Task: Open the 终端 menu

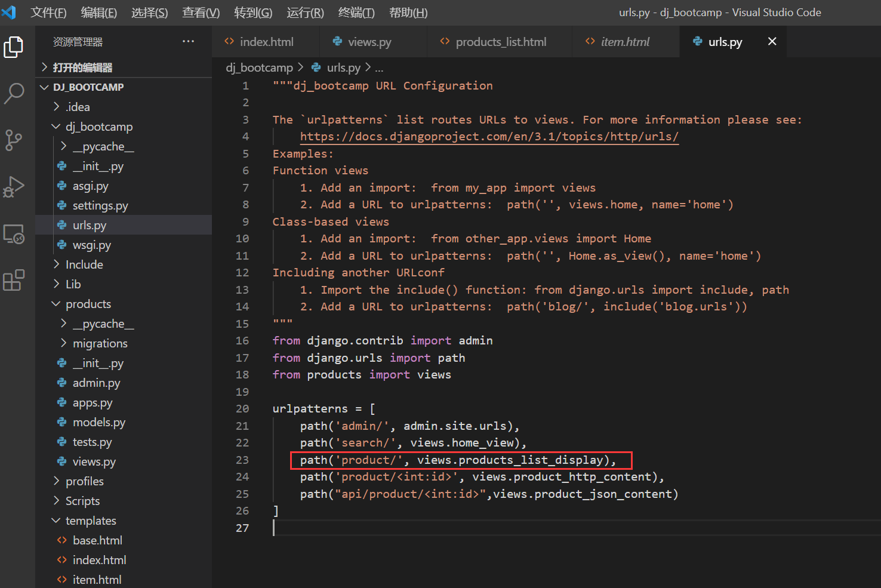Action: click(x=356, y=12)
